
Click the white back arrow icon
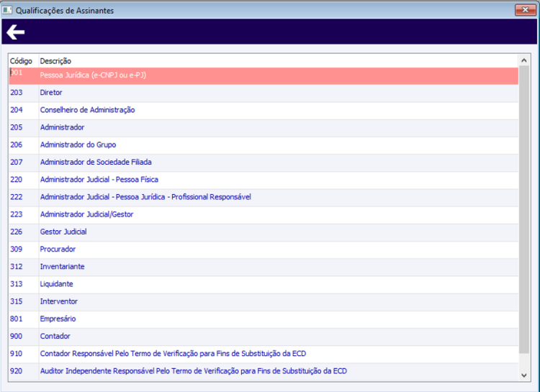click(x=16, y=32)
